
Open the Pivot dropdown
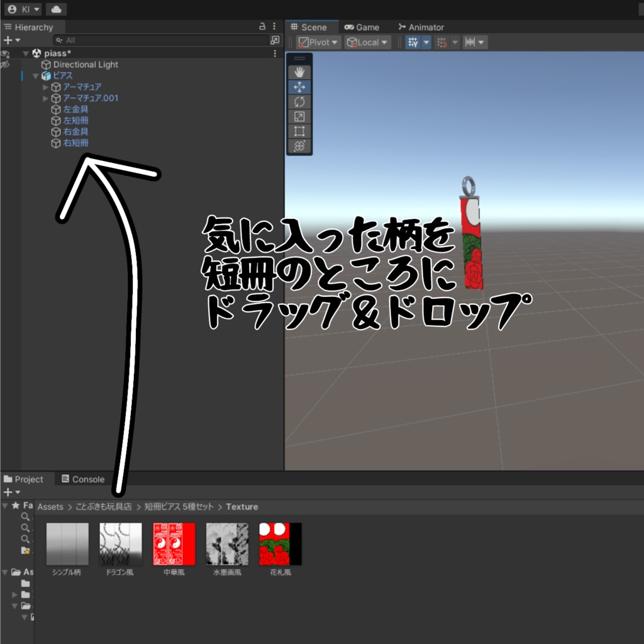point(317,42)
